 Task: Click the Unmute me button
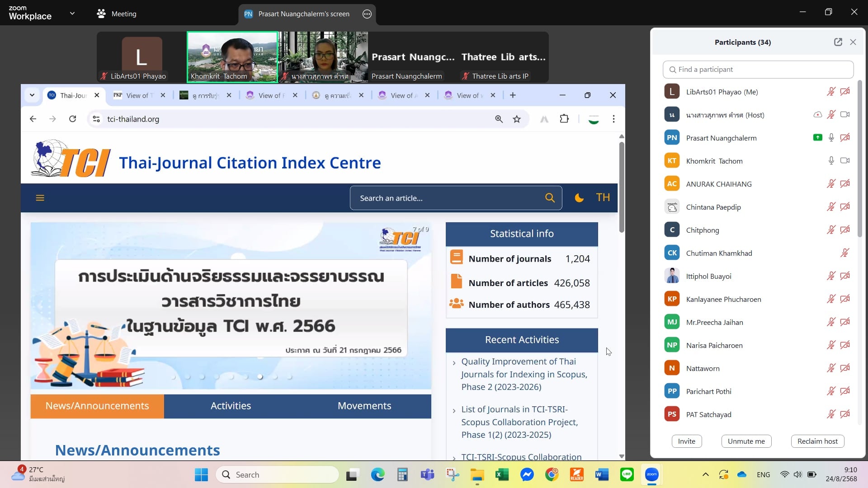[x=746, y=441]
